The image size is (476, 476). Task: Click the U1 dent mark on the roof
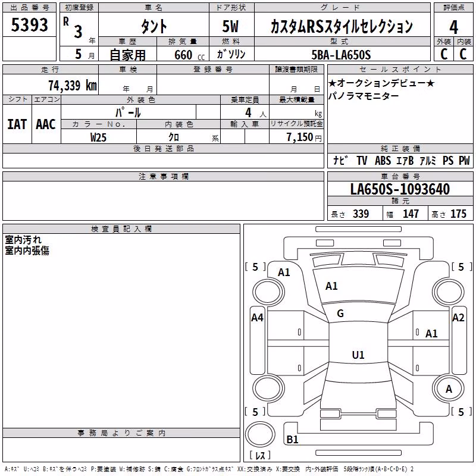click(358, 355)
